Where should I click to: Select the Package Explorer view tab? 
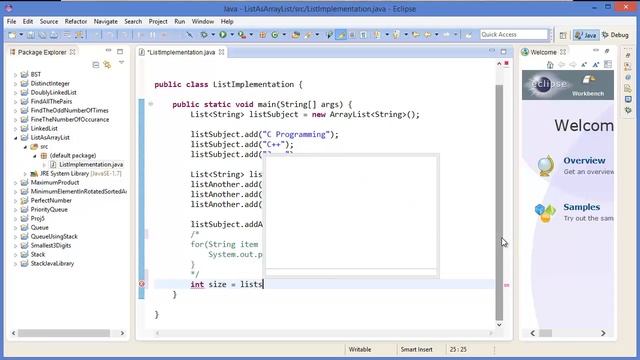point(42,52)
